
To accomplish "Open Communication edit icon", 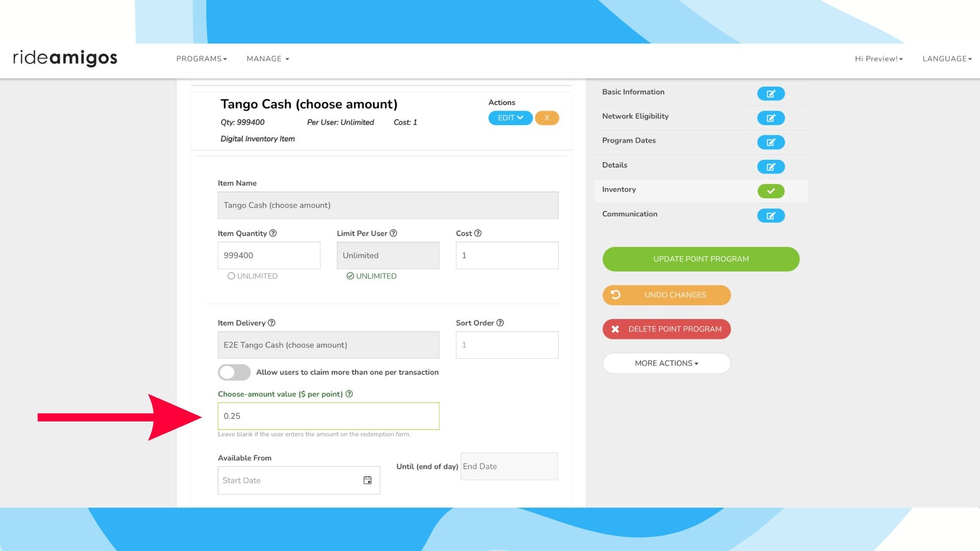I will [x=771, y=216].
